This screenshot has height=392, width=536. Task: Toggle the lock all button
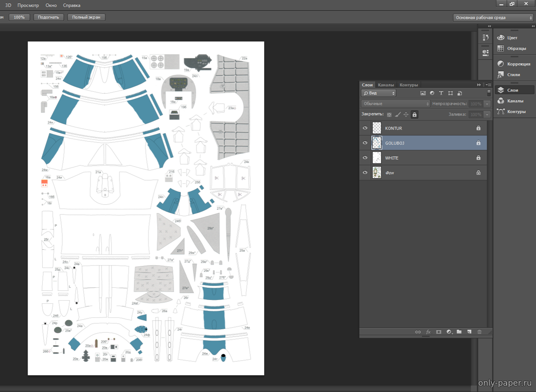point(414,114)
